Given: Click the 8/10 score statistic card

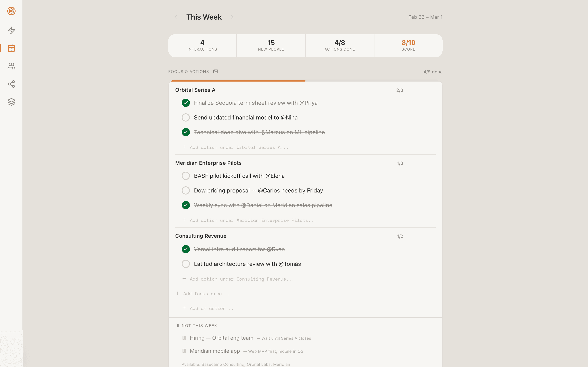Looking at the screenshot, I should (408, 46).
